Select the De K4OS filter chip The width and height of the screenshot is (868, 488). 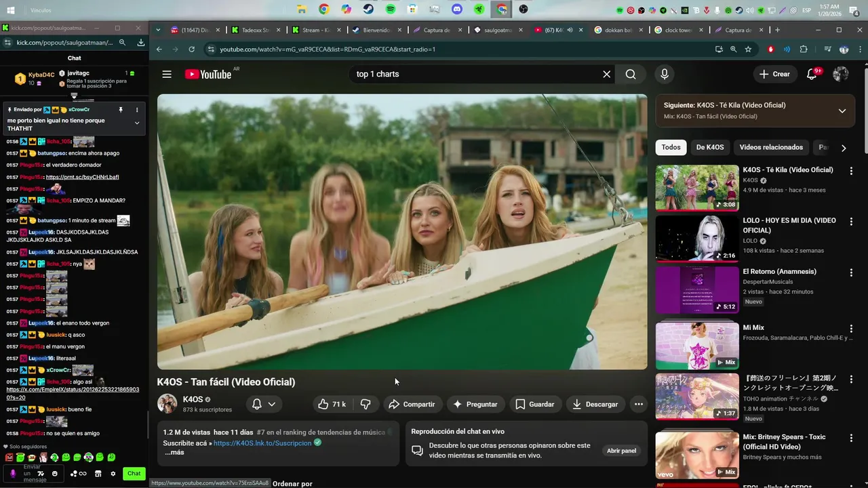pos(710,147)
